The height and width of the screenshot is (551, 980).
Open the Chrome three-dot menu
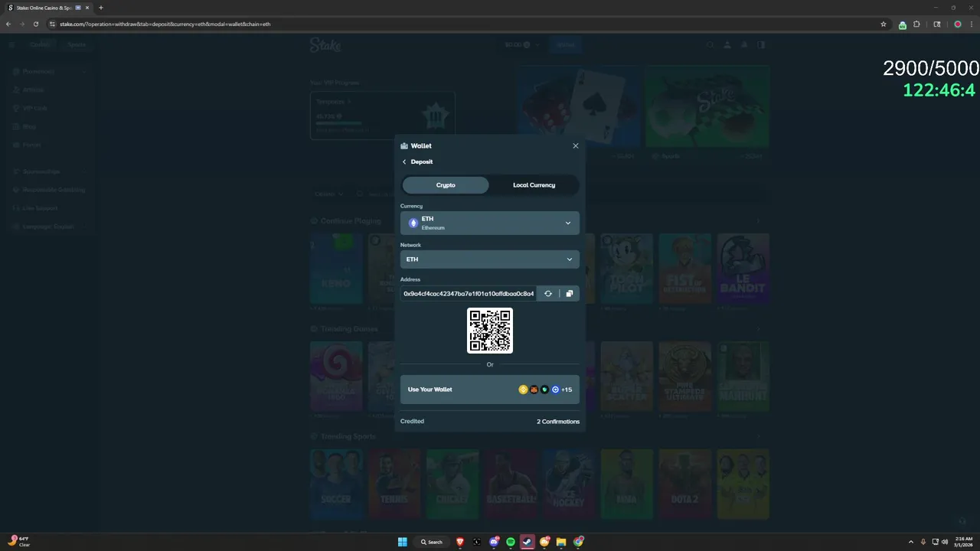971,24
